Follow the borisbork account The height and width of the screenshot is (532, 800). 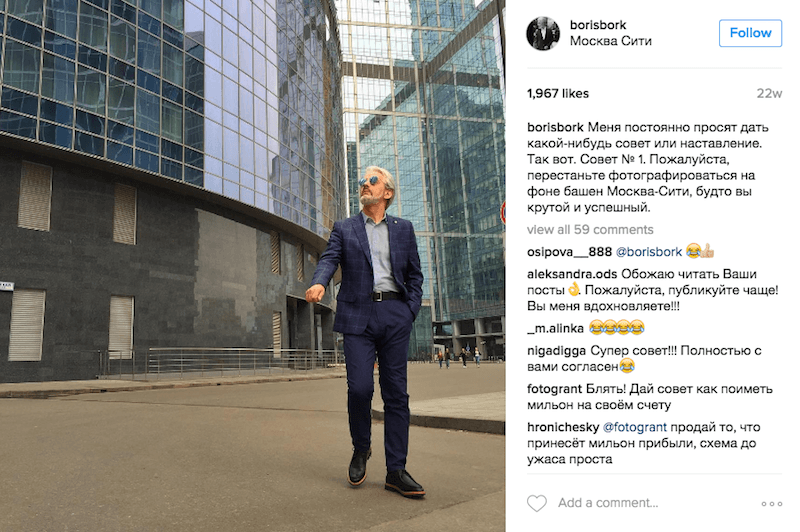tap(750, 33)
